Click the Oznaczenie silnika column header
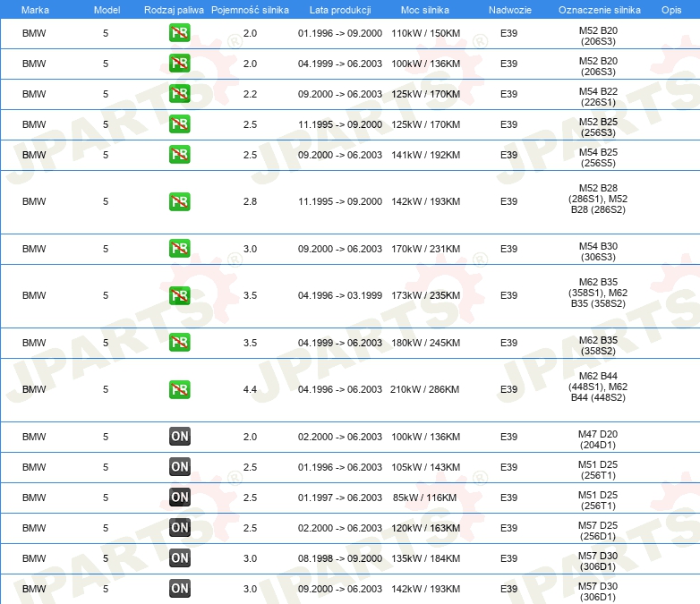 click(599, 9)
